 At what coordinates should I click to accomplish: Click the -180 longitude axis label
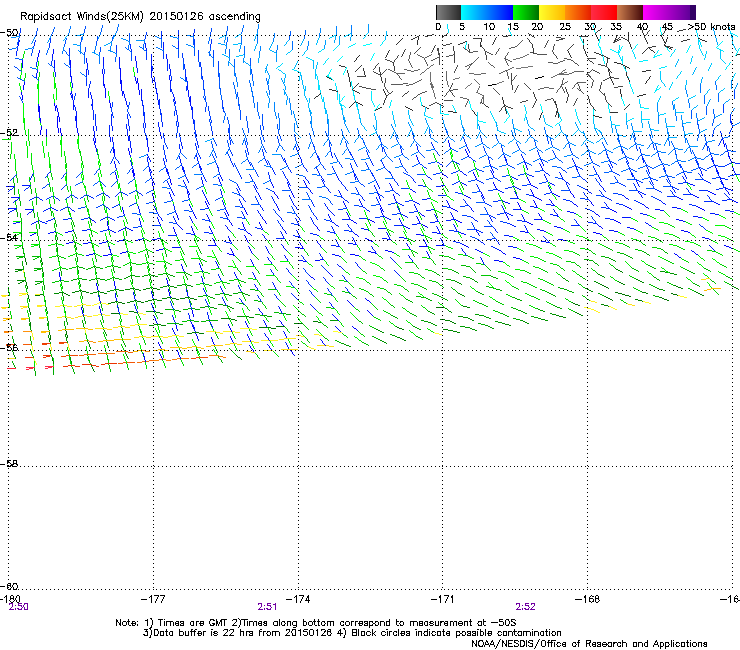10,599
